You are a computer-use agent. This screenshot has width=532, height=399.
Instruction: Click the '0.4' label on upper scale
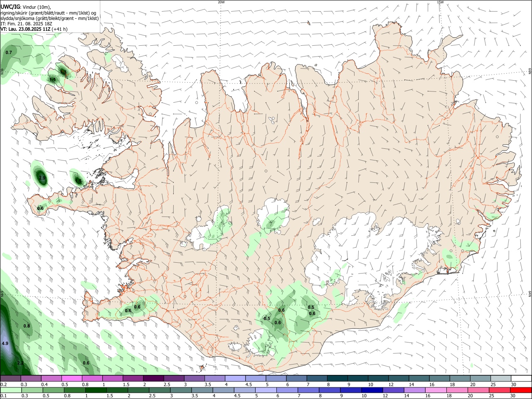pos(44,384)
